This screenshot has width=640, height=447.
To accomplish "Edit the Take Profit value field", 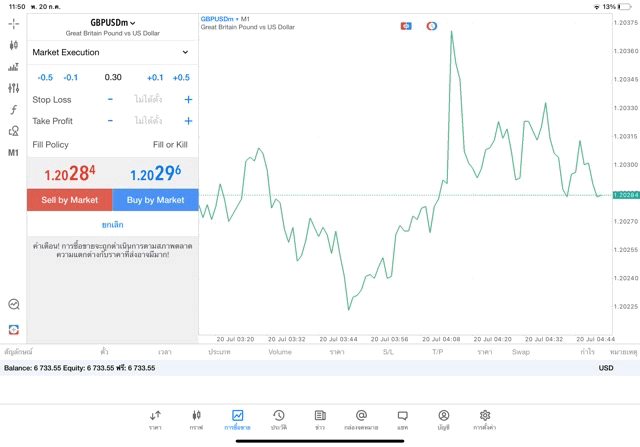I will pos(148,121).
